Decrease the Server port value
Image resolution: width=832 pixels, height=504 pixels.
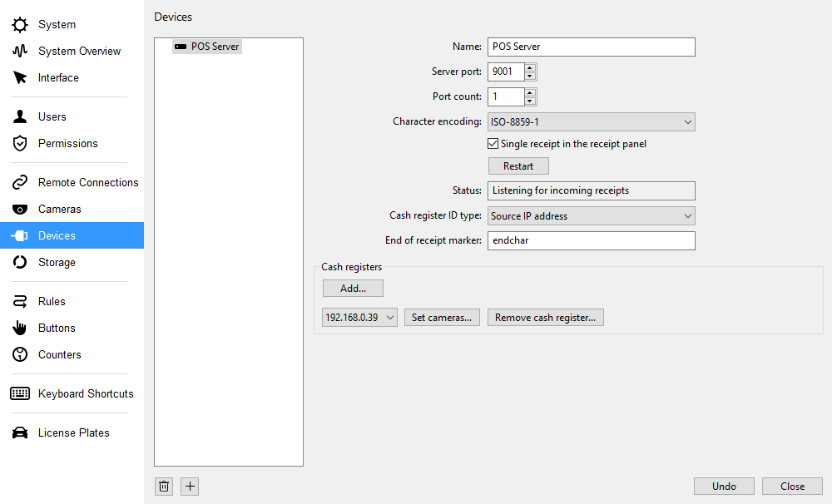(x=530, y=76)
